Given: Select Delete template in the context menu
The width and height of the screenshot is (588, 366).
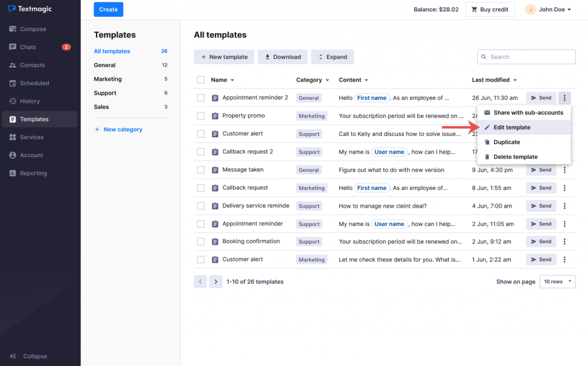Looking at the screenshot, I should click(515, 157).
